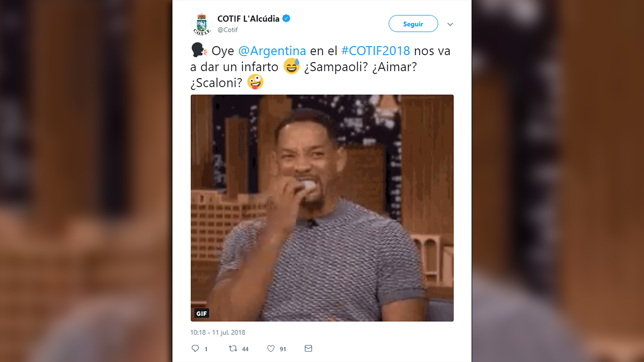Click the @Cotif handle
The image size is (644, 362).
click(227, 30)
